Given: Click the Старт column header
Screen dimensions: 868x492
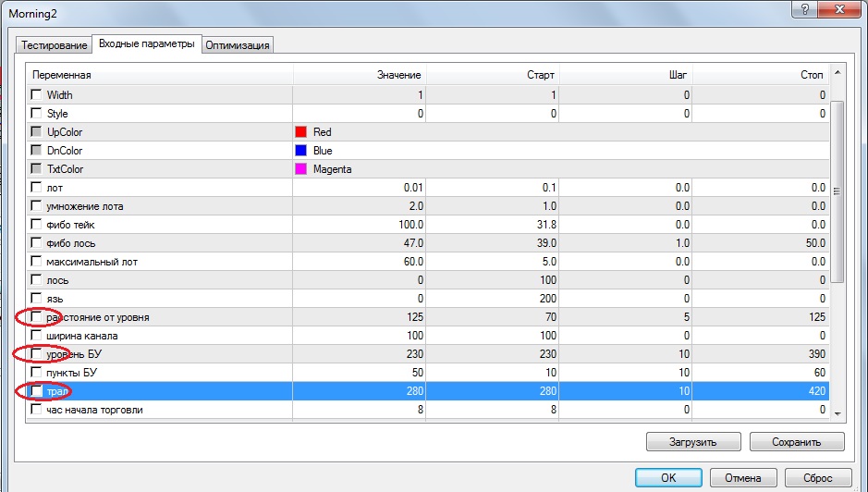Looking at the screenshot, I should (x=493, y=75).
